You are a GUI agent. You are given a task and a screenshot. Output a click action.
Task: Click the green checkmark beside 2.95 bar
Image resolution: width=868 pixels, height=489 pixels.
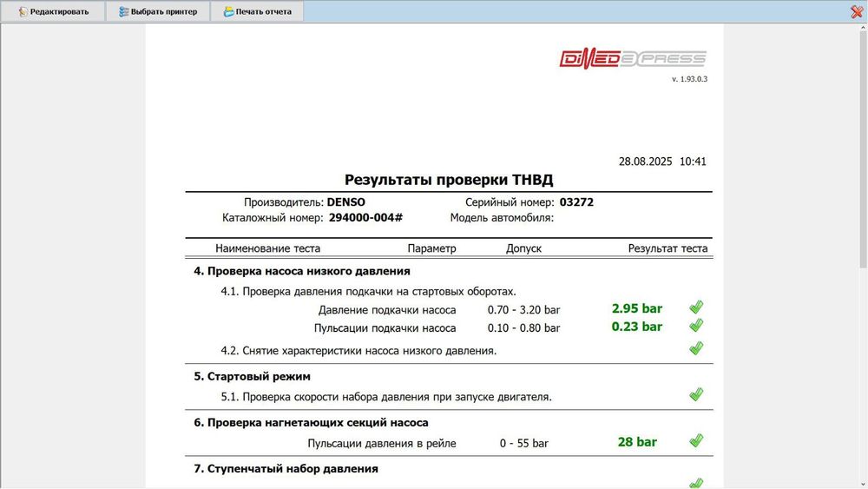coord(696,307)
